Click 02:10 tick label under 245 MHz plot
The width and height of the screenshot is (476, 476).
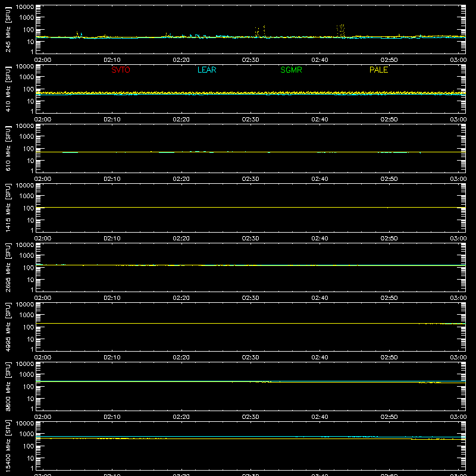click(112, 60)
